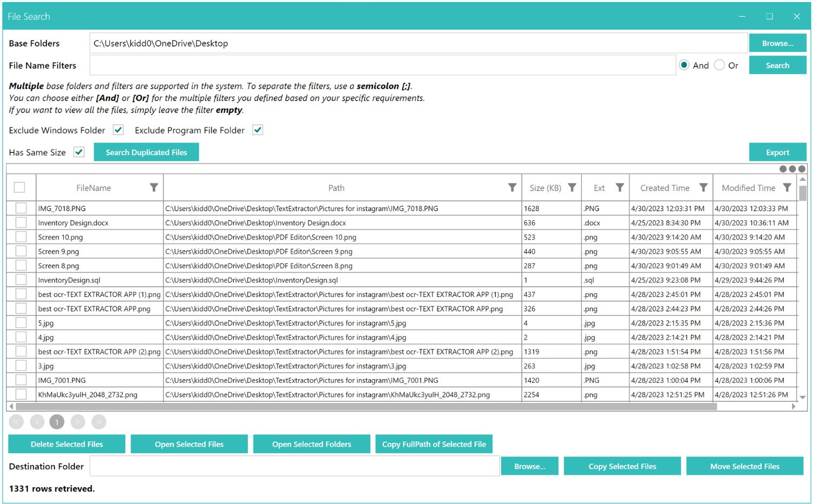
Task: Filter the Created Time column
Action: (703, 188)
